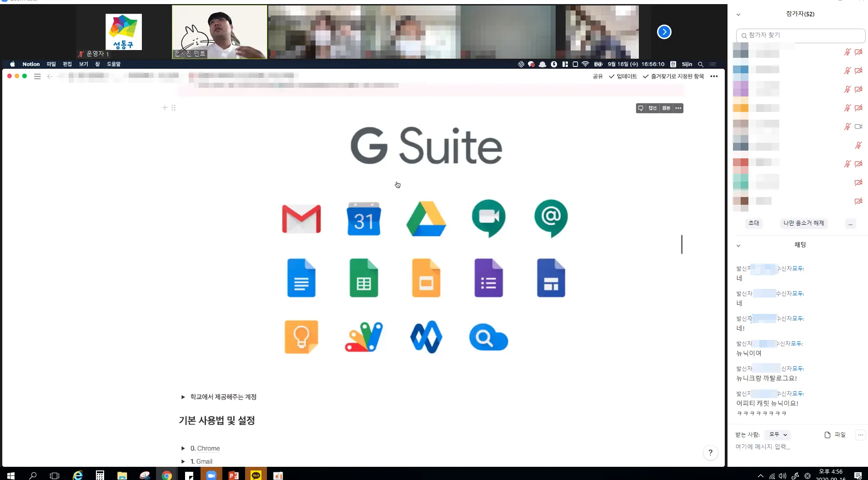
Task: Open the 창 menu
Action: (97, 64)
